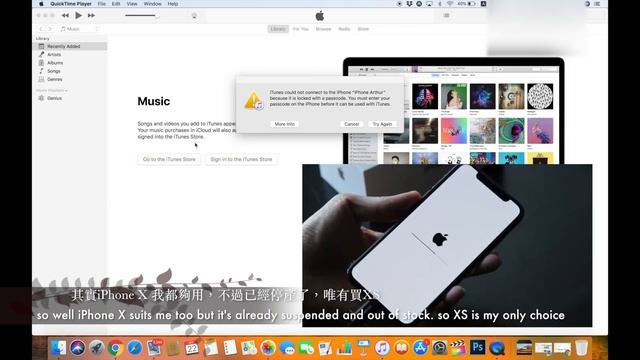Click the fast-forward next-track button

tap(91, 16)
